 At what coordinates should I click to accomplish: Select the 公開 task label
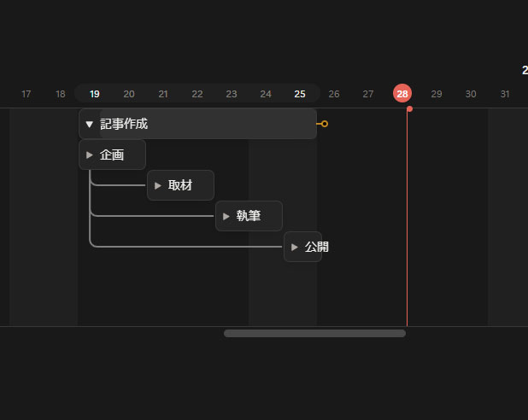coord(316,248)
